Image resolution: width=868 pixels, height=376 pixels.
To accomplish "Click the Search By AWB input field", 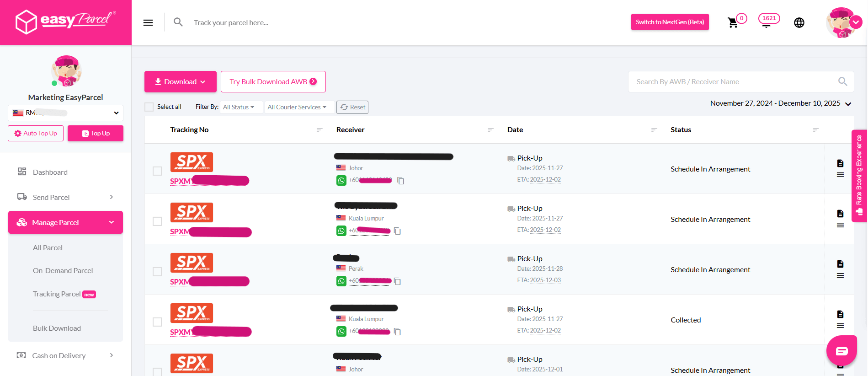I will [734, 82].
